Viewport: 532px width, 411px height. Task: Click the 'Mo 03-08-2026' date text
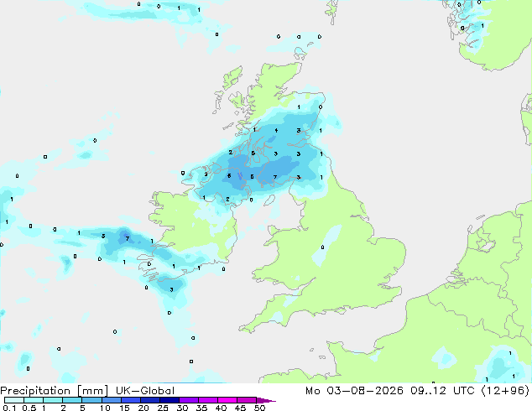[x=354, y=391]
